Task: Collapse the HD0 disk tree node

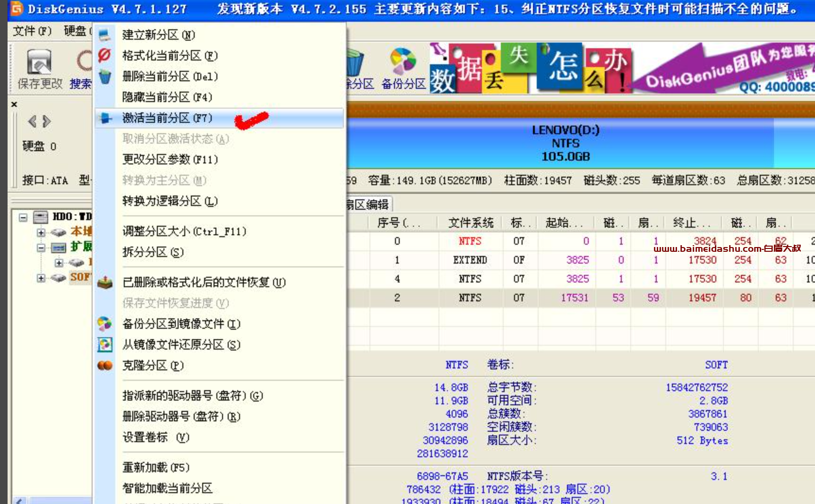Action: pyautogui.click(x=23, y=217)
